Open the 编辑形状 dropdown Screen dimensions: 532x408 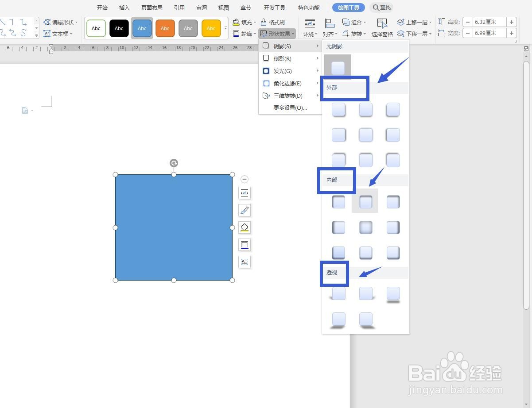(x=61, y=22)
